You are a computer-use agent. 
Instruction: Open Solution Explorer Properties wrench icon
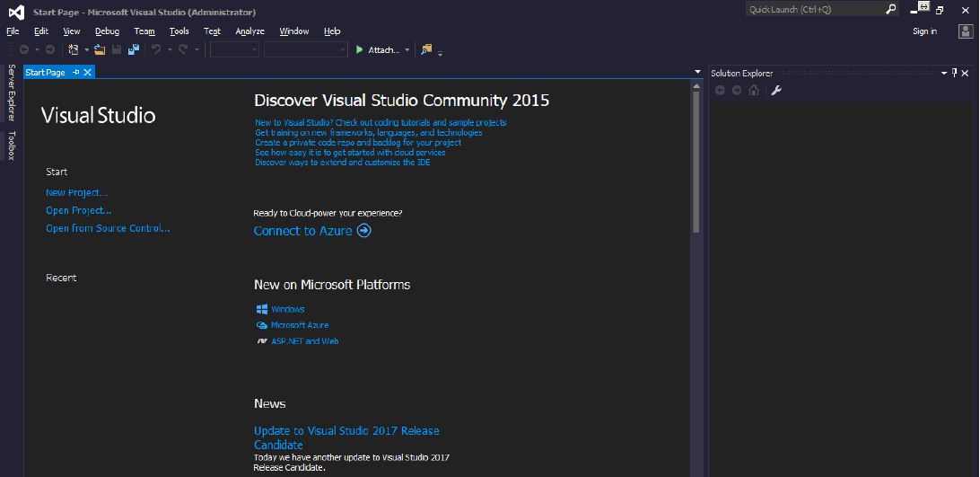click(x=776, y=91)
